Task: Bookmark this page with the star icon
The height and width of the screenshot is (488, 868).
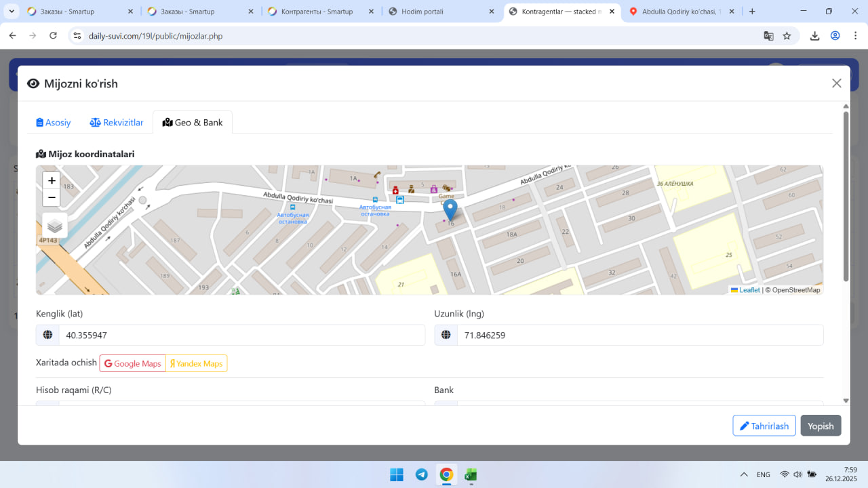Action: (787, 36)
